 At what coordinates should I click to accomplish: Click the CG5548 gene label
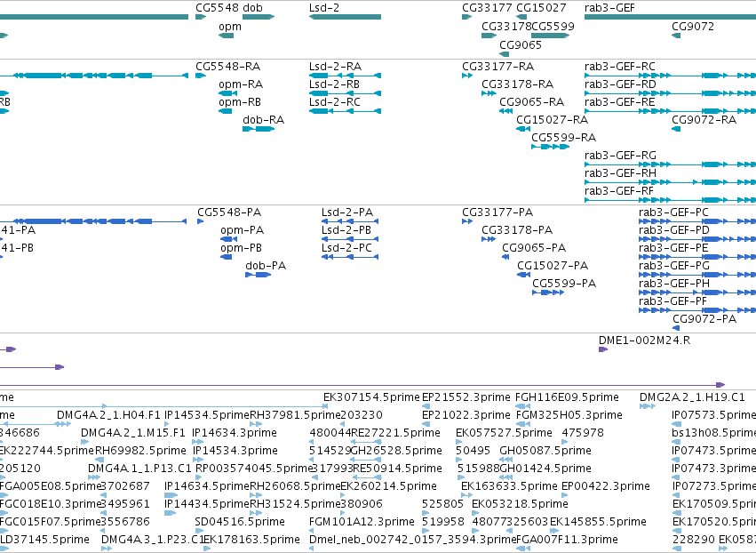(x=217, y=8)
